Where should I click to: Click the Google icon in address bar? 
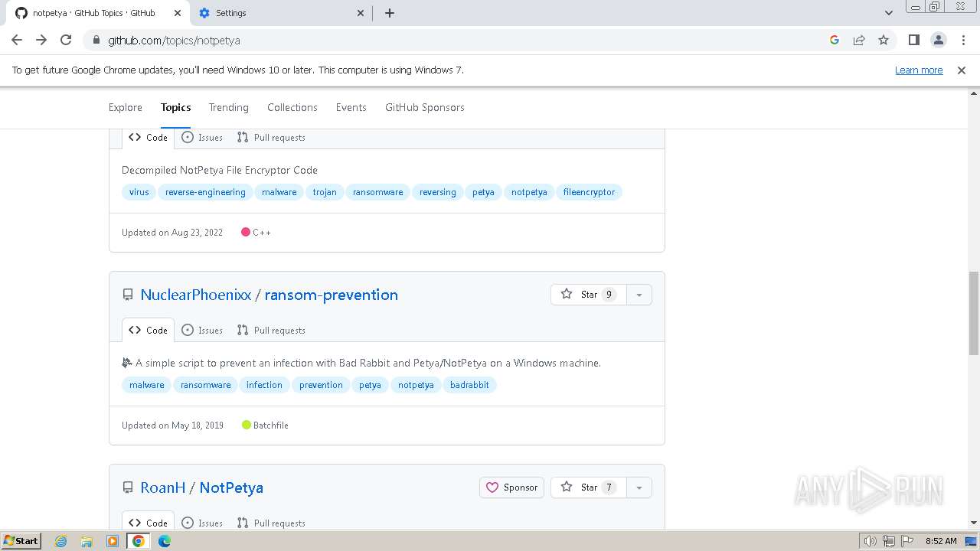(835, 40)
